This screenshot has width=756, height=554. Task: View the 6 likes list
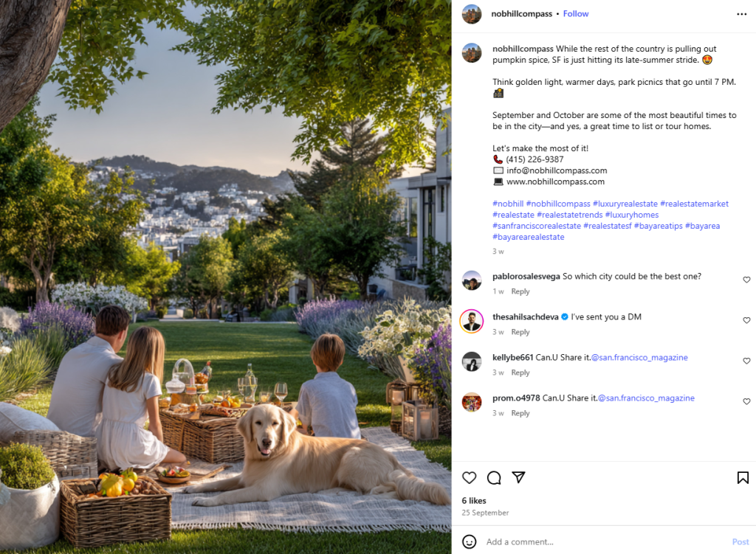[x=474, y=501]
